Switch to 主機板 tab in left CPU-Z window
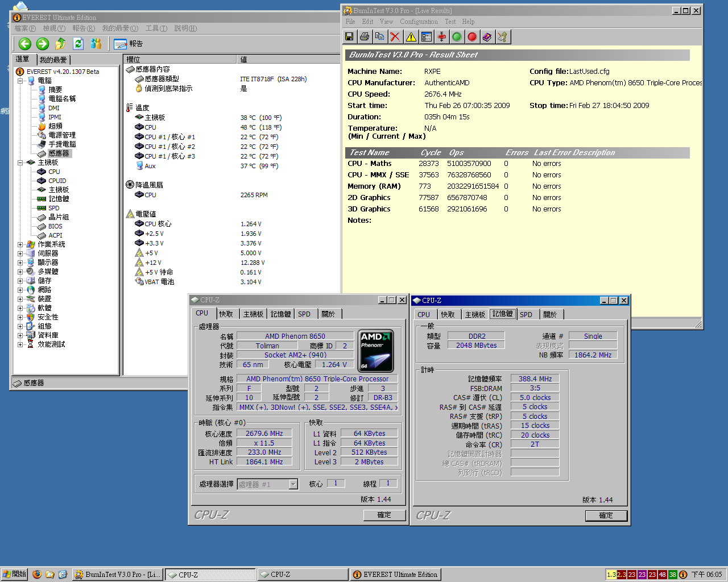Image resolution: width=728 pixels, height=582 pixels. pyautogui.click(x=254, y=314)
